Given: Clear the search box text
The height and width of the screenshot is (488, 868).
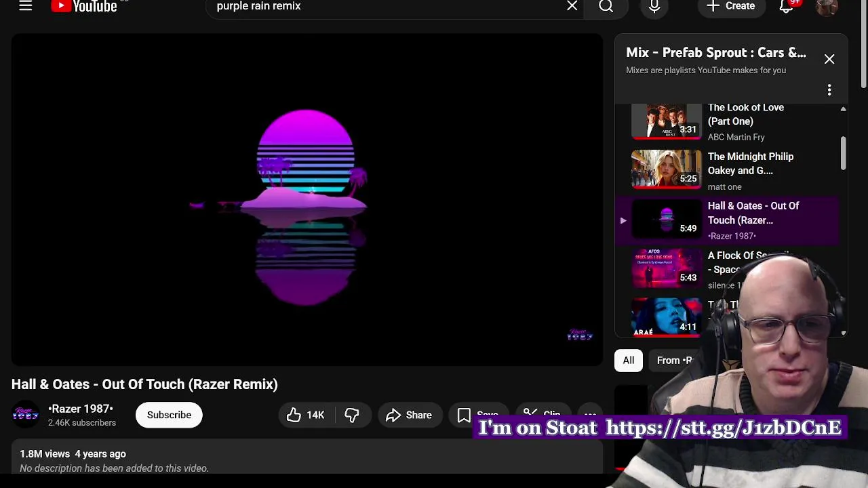Looking at the screenshot, I should tap(572, 6).
